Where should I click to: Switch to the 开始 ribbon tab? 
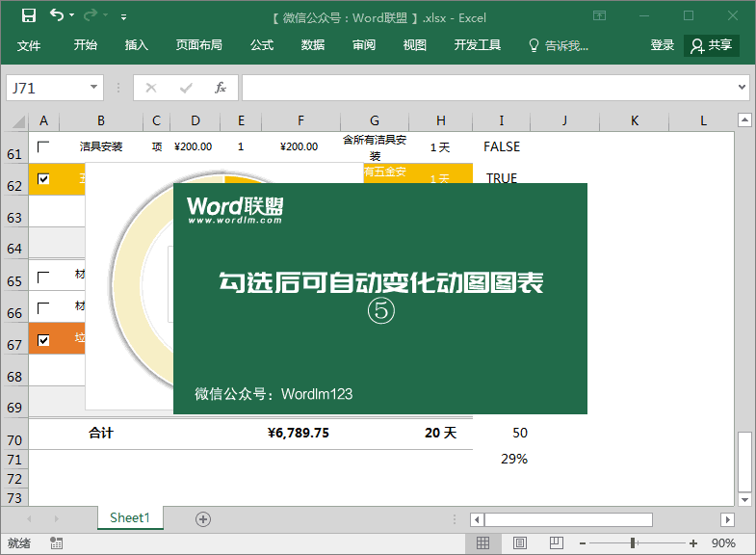click(x=86, y=45)
